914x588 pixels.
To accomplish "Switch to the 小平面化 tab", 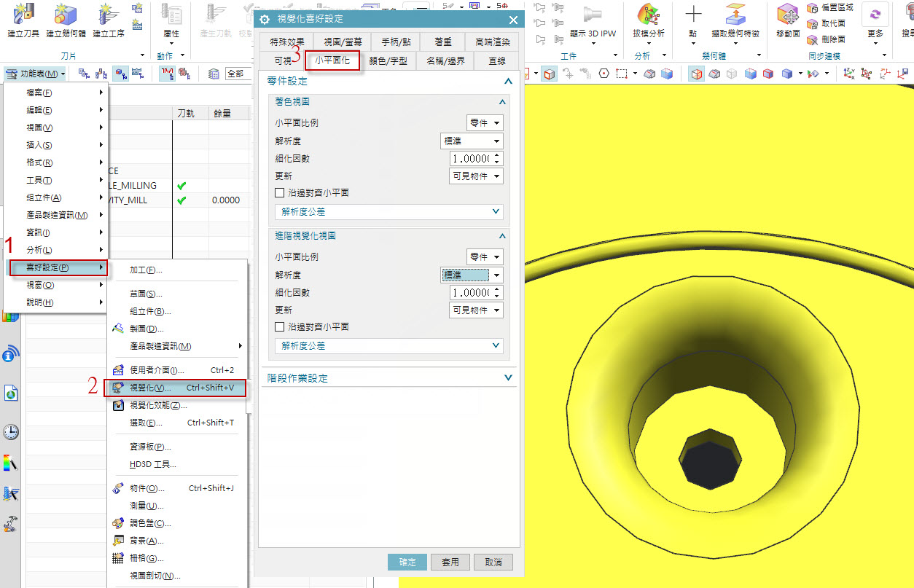I will pyautogui.click(x=332, y=60).
